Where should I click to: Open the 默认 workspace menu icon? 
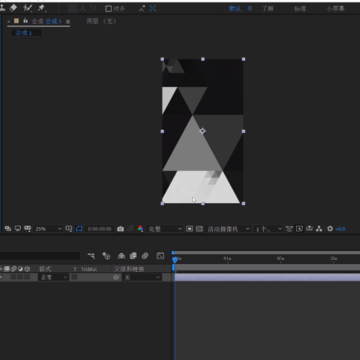click(249, 9)
